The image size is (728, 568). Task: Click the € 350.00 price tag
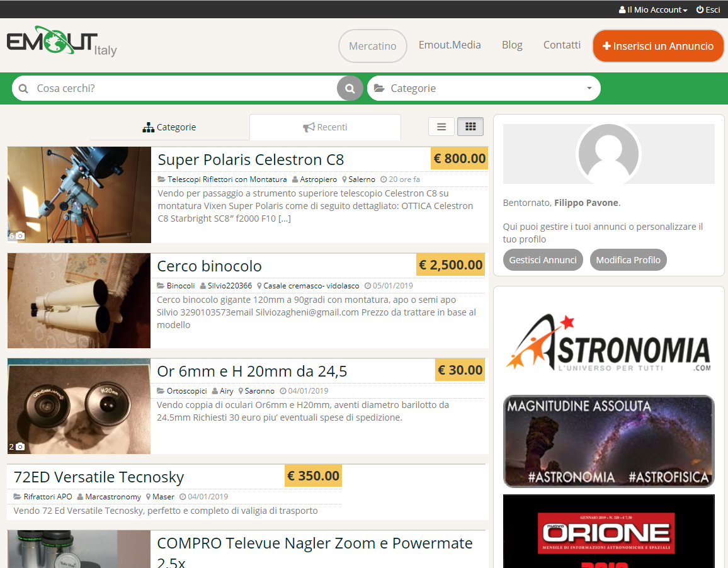coord(314,476)
